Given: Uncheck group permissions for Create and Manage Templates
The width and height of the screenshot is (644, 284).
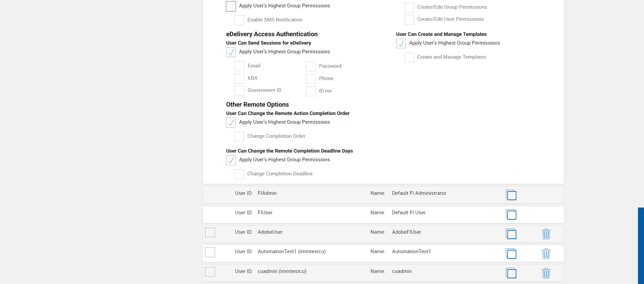Looking at the screenshot, I should pos(401,43).
